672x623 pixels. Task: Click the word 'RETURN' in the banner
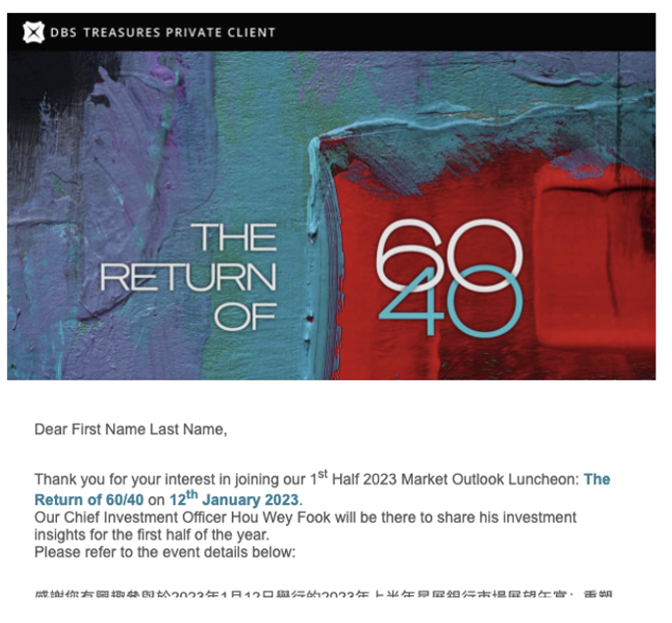pos(189,278)
